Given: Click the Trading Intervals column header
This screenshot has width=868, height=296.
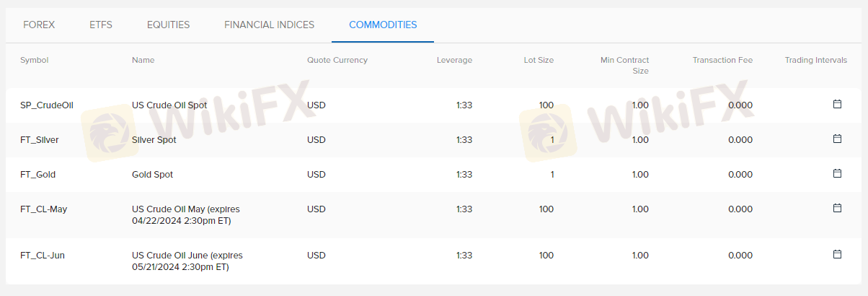Looking at the screenshot, I should click(x=816, y=60).
